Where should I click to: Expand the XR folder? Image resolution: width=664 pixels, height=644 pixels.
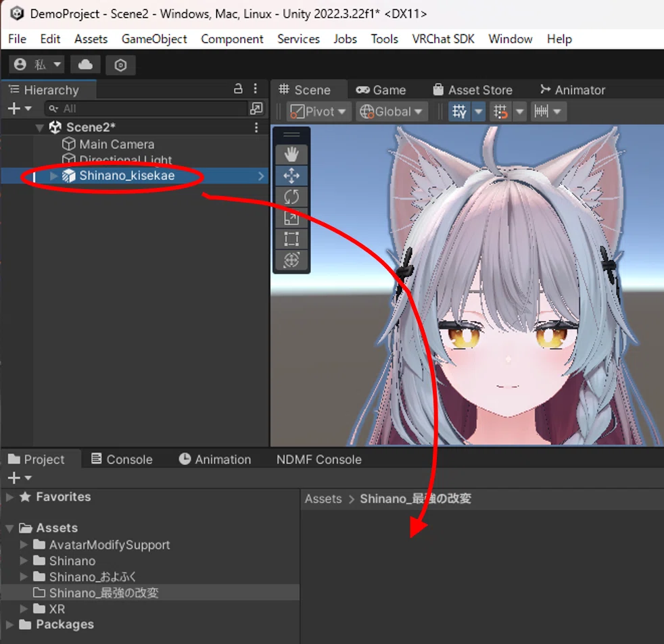[x=24, y=609]
